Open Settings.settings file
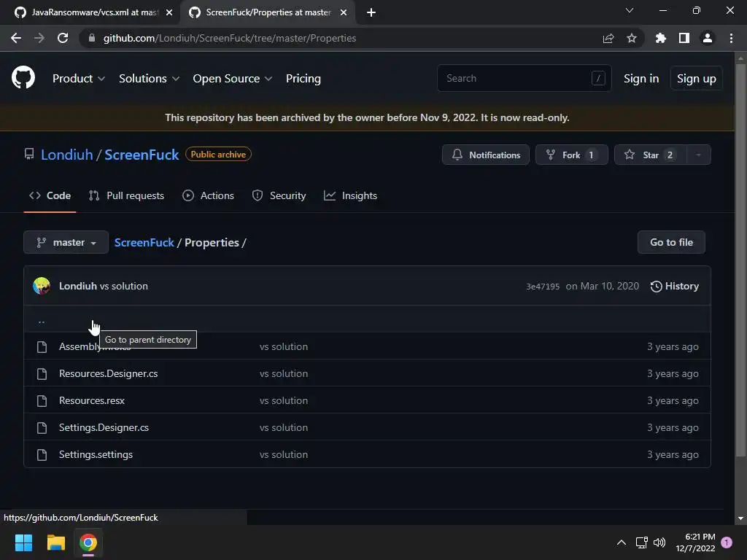 click(x=96, y=454)
